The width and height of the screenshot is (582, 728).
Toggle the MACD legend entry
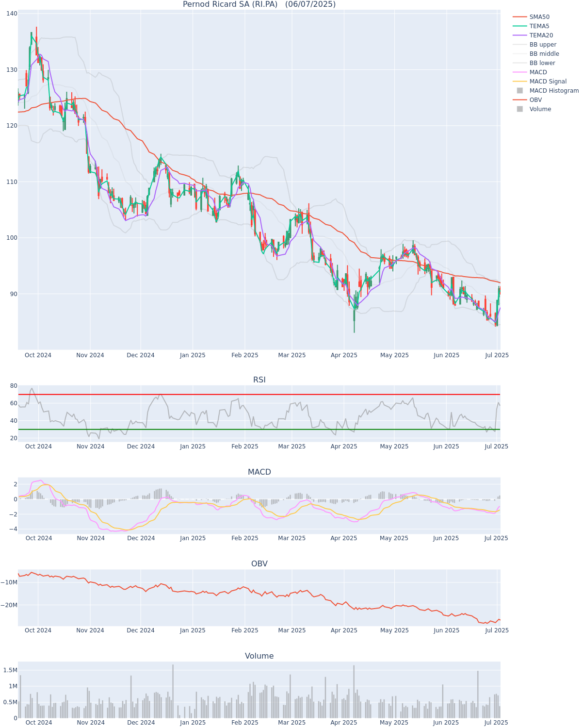click(x=530, y=72)
